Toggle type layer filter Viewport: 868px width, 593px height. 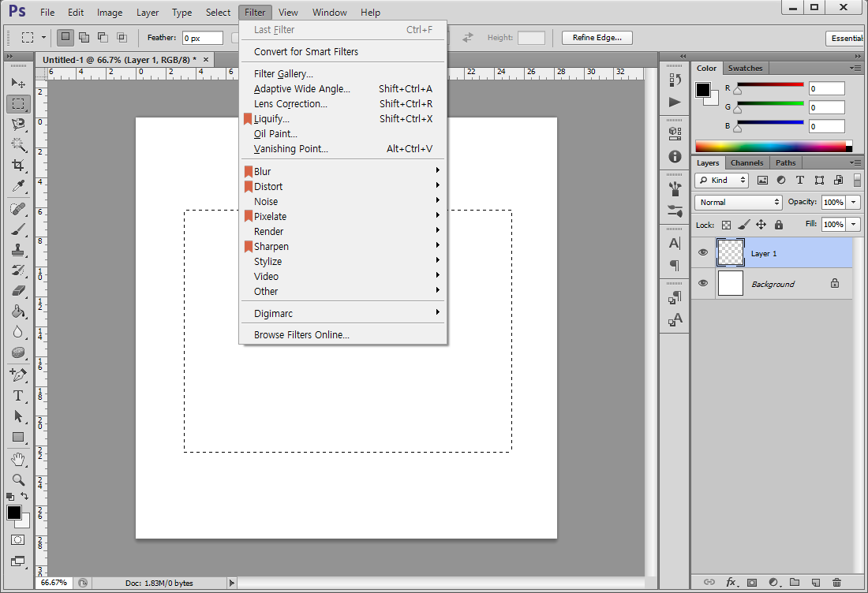point(800,181)
